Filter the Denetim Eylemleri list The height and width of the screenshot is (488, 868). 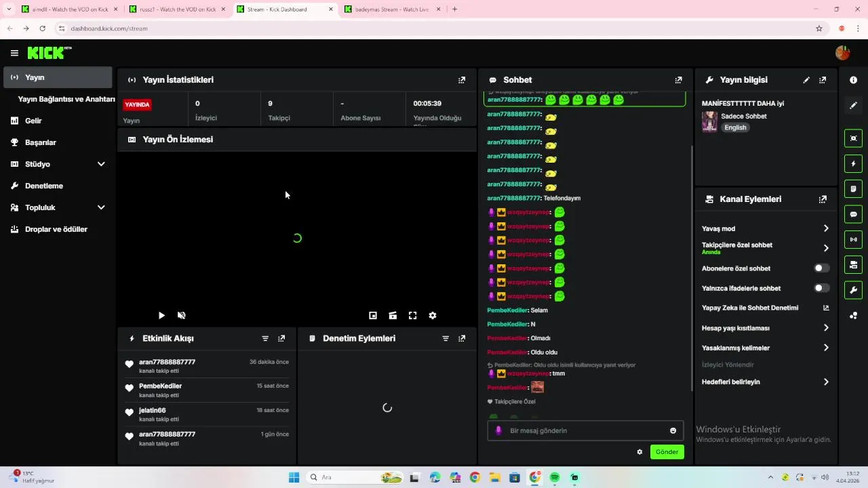446,338
